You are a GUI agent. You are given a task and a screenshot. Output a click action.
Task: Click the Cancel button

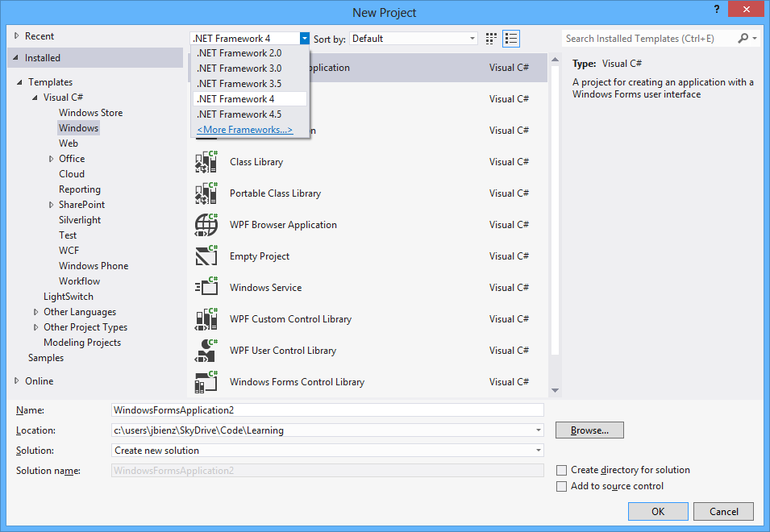click(x=723, y=511)
